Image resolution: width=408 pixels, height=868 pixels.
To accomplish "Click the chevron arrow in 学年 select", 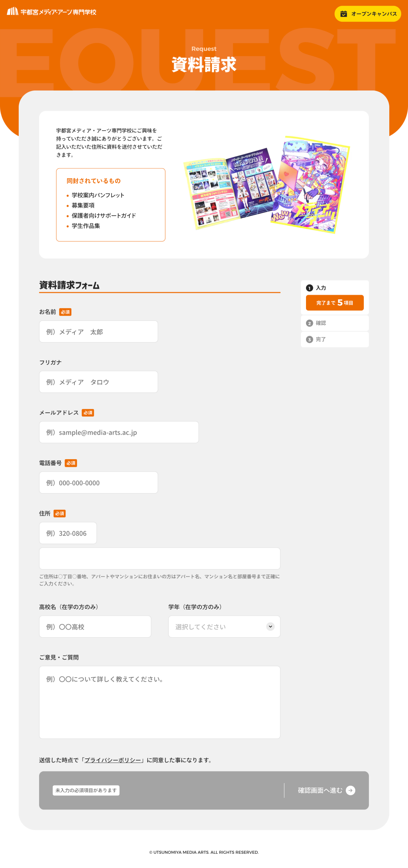I will 270,627.
